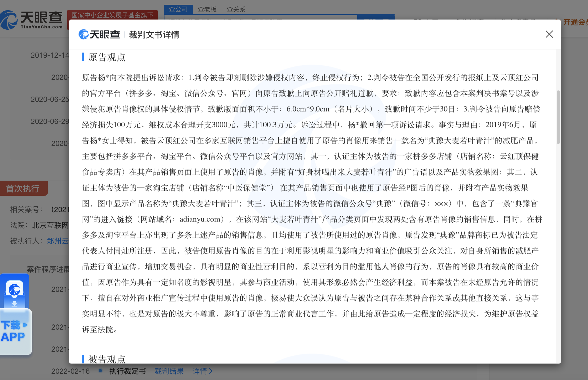Close the 裁判文书详情 dialog
The height and width of the screenshot is (380, 588).
pyautogui.click(x=549, y=34)
